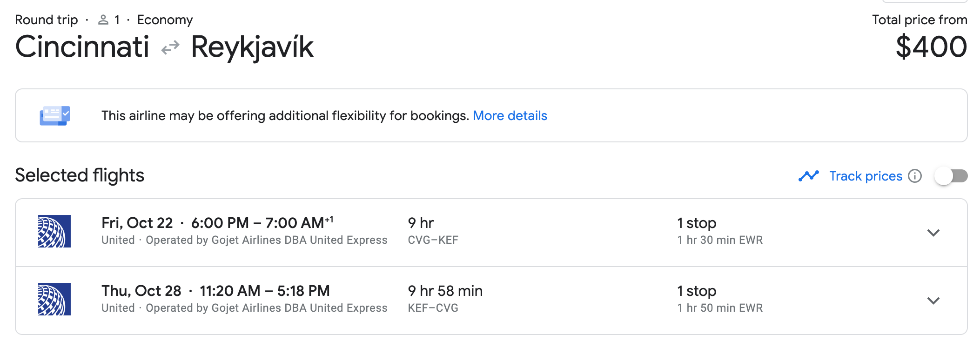Open More details about booking flexibility
The width and height of the screenshot is (980, 348).
[x=510, y=115]
